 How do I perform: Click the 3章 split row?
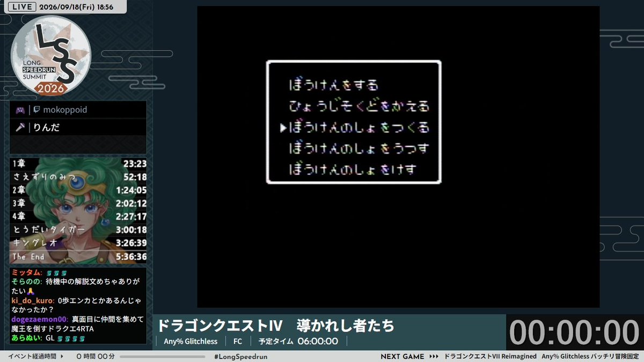tap(79, 203)
